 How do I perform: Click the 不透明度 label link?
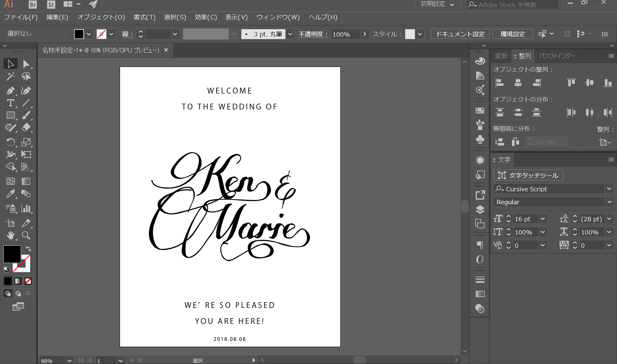313,34
